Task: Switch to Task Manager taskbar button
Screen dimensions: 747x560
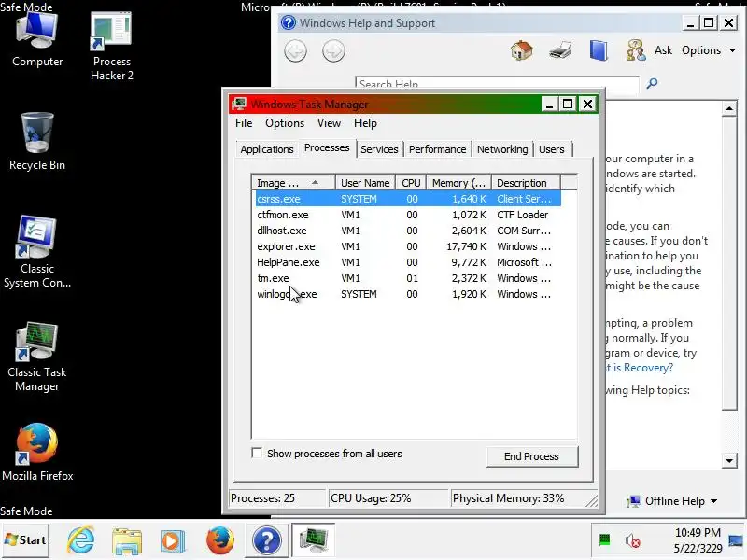Action: [314, 540]
